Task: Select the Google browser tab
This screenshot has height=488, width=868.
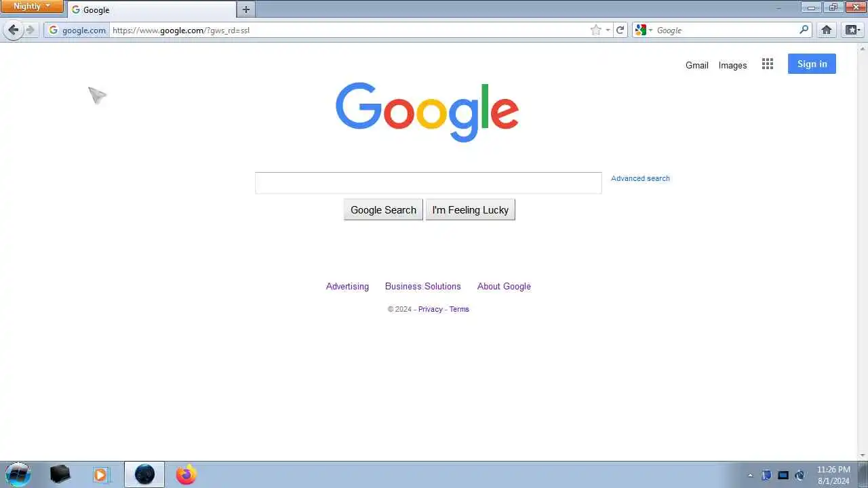Action: point(152,9)
